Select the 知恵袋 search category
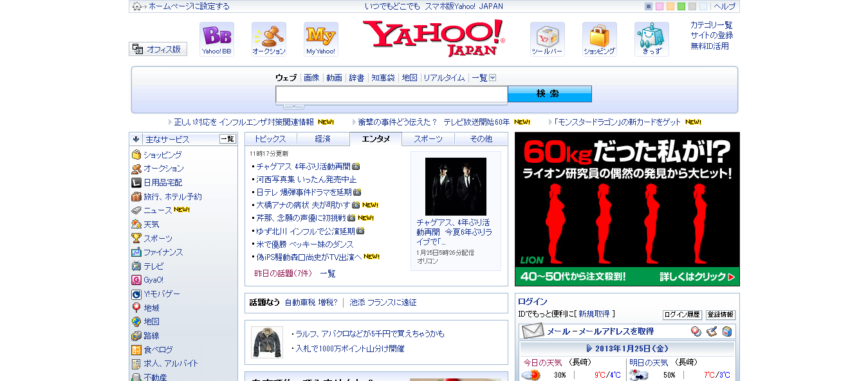This screenshot has width=868, height=381. coord(383,78)
